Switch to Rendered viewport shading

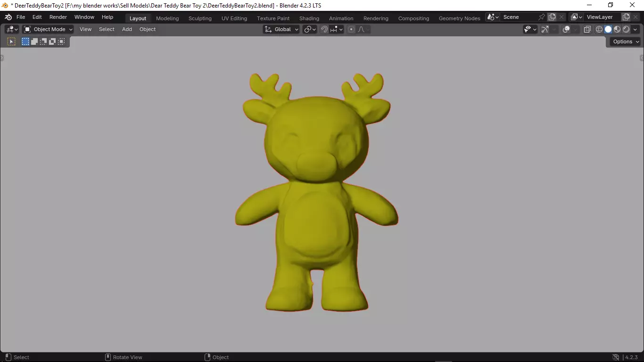[x=626, y=29]
